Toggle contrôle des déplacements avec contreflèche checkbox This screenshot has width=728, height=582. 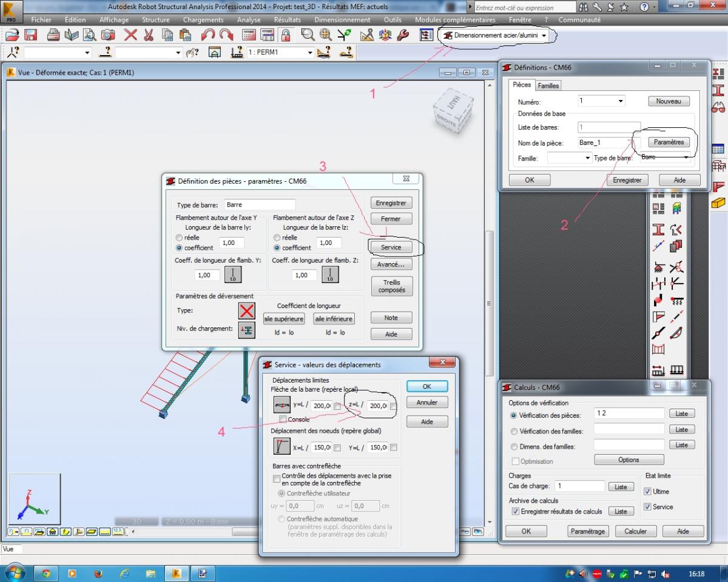pyautogui.click(x=277, y=479)
